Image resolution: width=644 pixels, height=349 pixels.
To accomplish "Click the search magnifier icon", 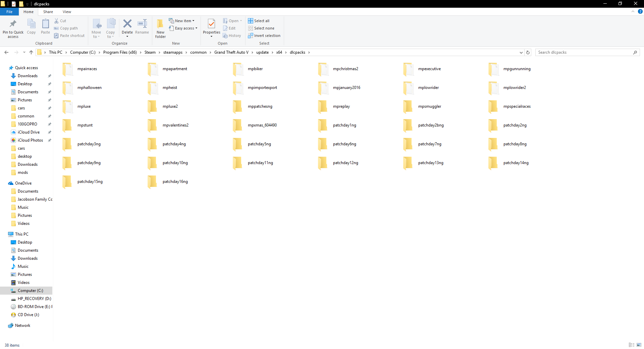I will 635,52.
